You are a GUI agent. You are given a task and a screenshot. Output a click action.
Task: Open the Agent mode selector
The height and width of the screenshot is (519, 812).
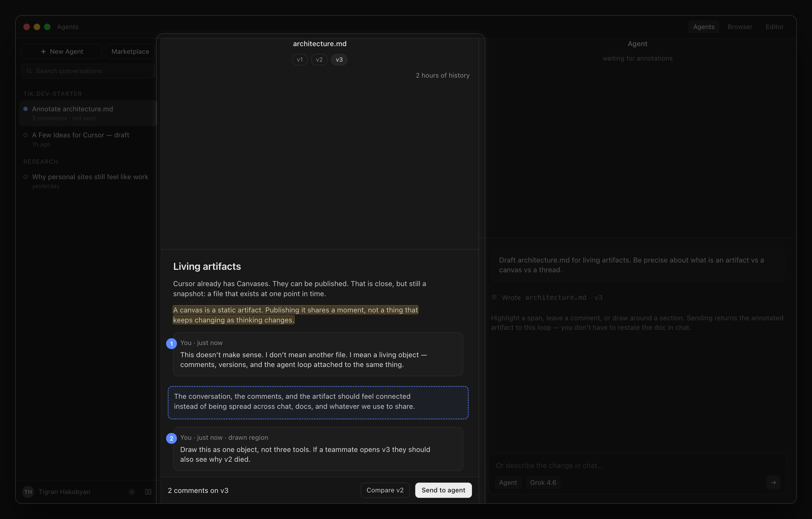[508, 483]
